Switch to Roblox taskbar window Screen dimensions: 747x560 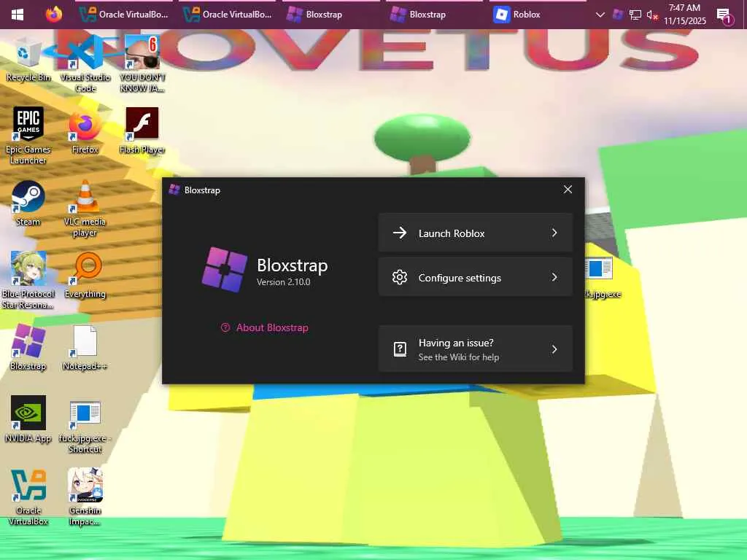point(538,15)
